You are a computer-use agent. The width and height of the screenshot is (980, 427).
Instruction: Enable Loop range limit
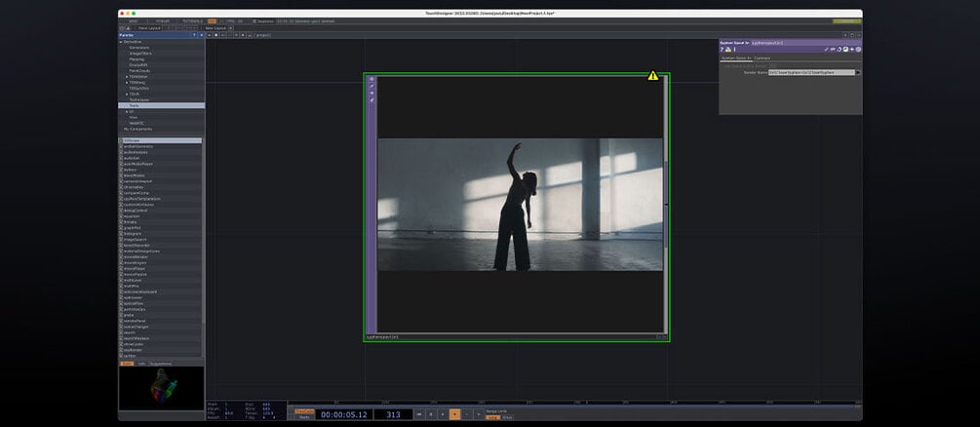click(x=492, y=417)
